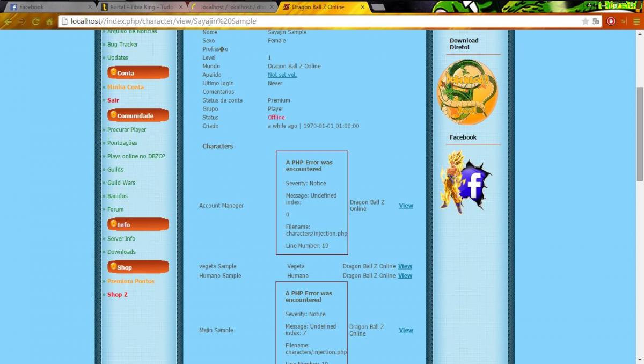Click the Download Direto dragon image
Screen dimensions: 644x364
point(467,92)
